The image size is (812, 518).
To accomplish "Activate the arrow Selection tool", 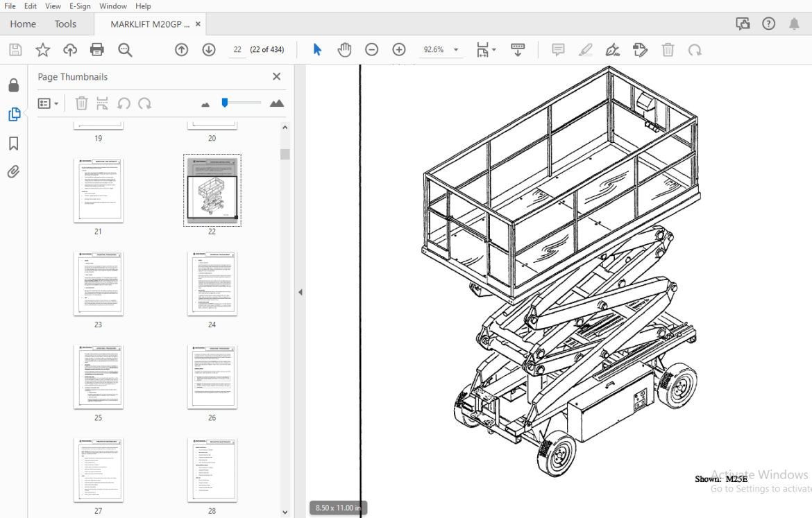I will [317, 50].
